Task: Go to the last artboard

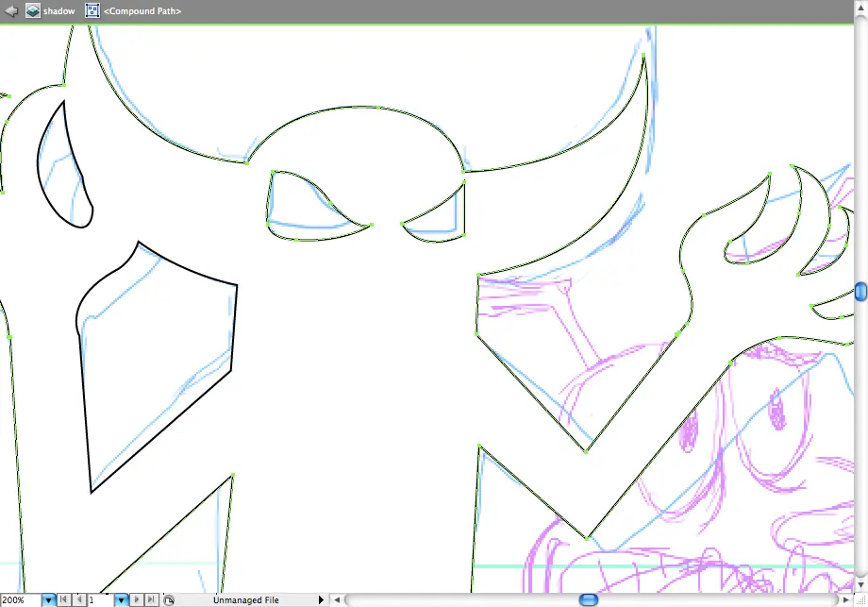Action: pos(151,599)
